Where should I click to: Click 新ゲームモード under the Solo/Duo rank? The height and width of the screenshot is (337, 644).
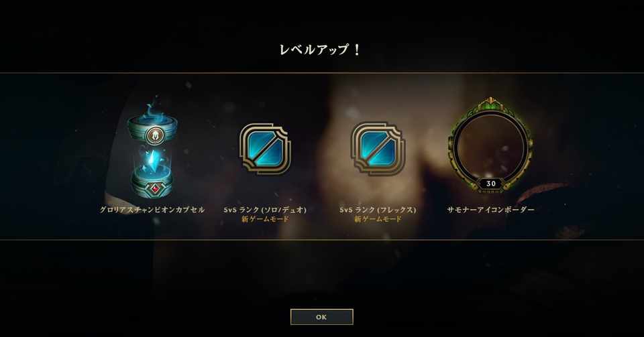click(266, 219)
